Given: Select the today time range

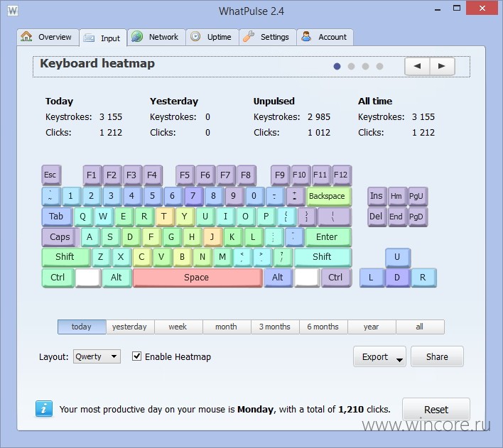Looking at the screenshot, I should tap(82, 327).
